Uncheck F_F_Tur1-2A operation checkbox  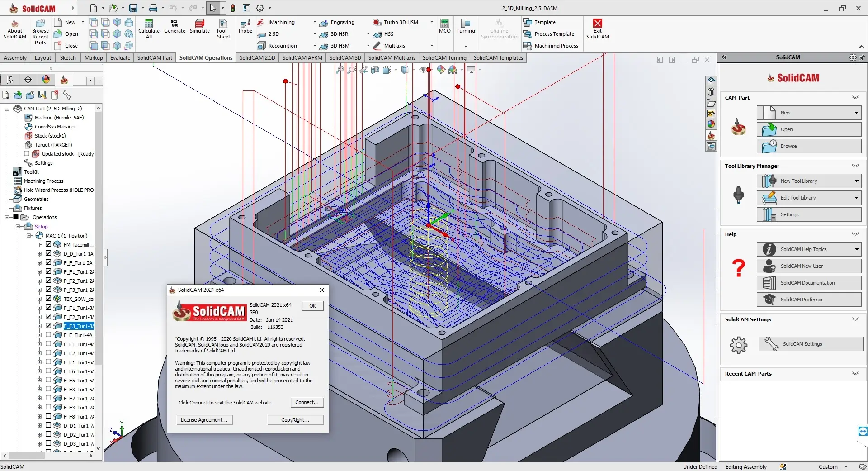(x=48, y=262)
